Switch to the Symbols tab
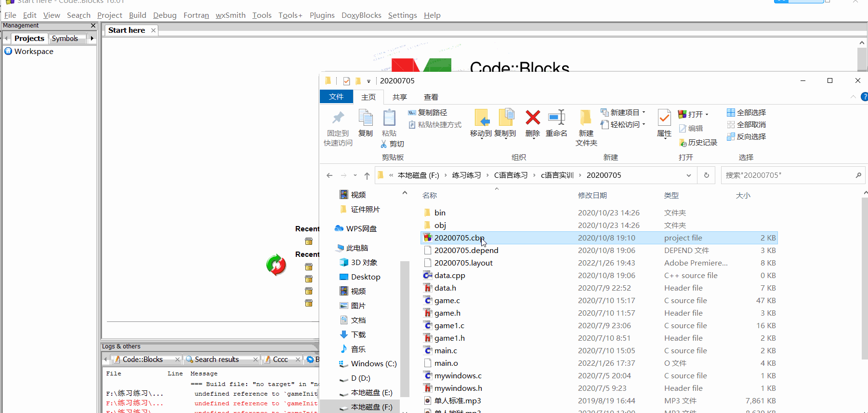The height and width of the screenshot is (413, 868). pos(65,39)
